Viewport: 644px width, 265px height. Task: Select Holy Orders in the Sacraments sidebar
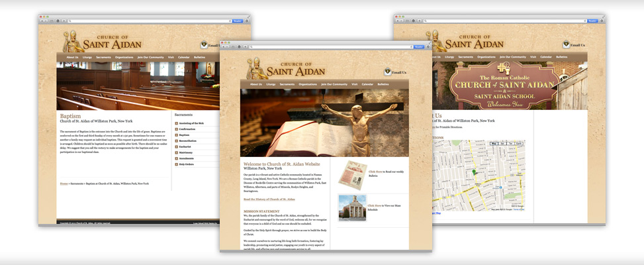187,164
